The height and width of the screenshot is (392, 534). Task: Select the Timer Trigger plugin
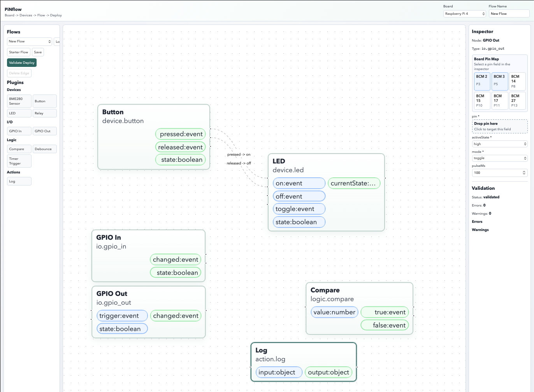(x=19, y=161)
